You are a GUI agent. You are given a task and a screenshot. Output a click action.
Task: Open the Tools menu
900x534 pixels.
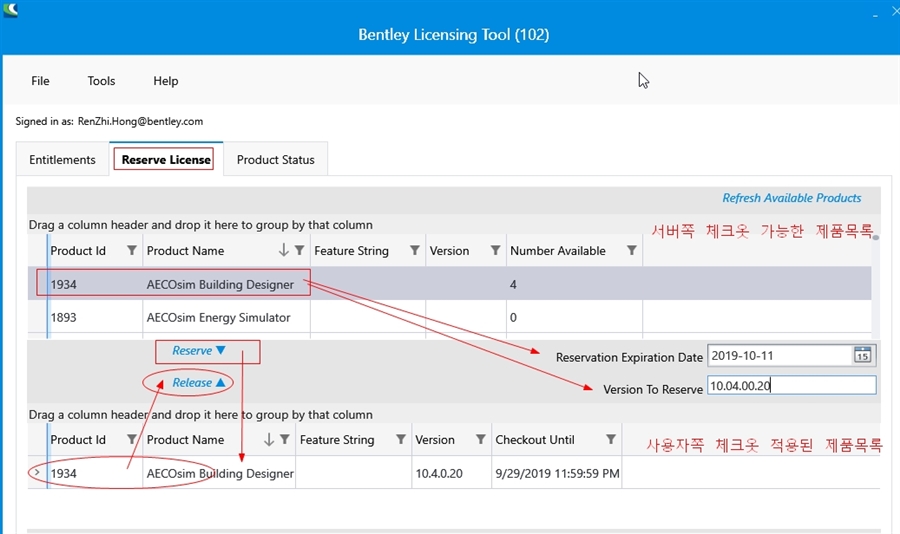[101, 81]
